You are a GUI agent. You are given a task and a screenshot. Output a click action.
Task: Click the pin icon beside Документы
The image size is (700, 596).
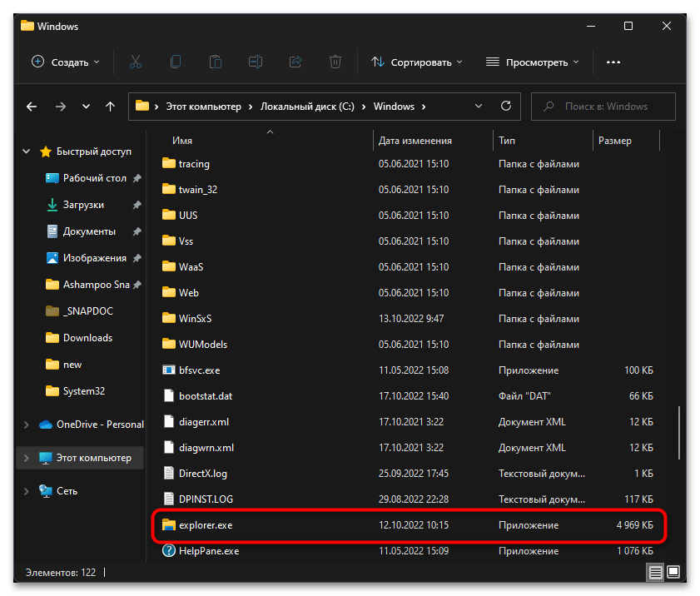coord(137,231)
